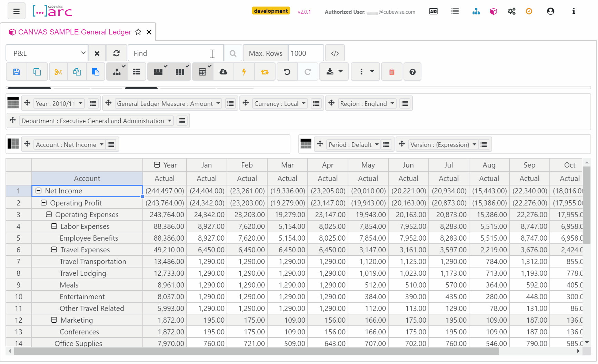598x364 pixels.
Task: Toggle the calculator button in toolbar
Action: 202,72
